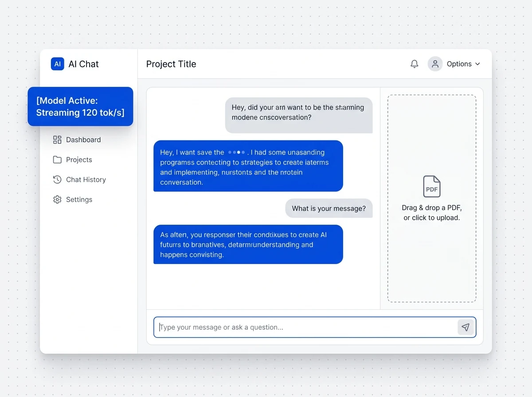Click the Settings gear icon
Screen dimensions: 532x397
click(x=57, y=199)
